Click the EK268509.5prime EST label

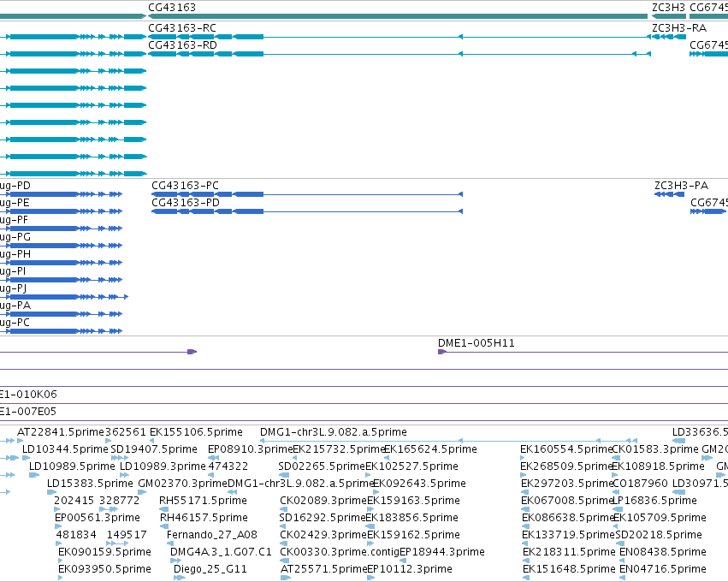pyautogui.click(x=566, y=466)
